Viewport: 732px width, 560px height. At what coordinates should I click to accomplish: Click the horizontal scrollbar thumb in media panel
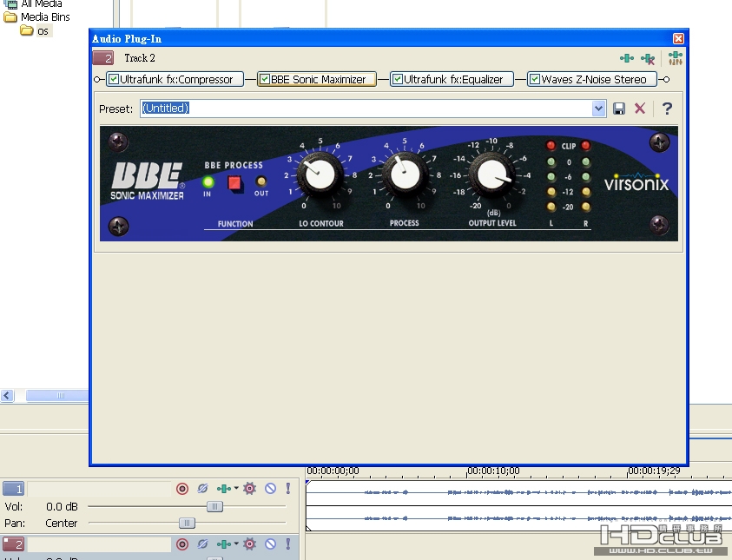point(57,396)
